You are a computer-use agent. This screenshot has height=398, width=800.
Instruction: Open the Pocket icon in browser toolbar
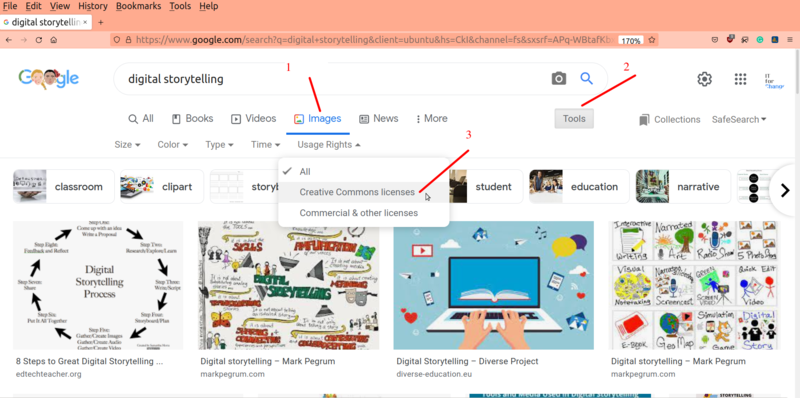[715, 40]
